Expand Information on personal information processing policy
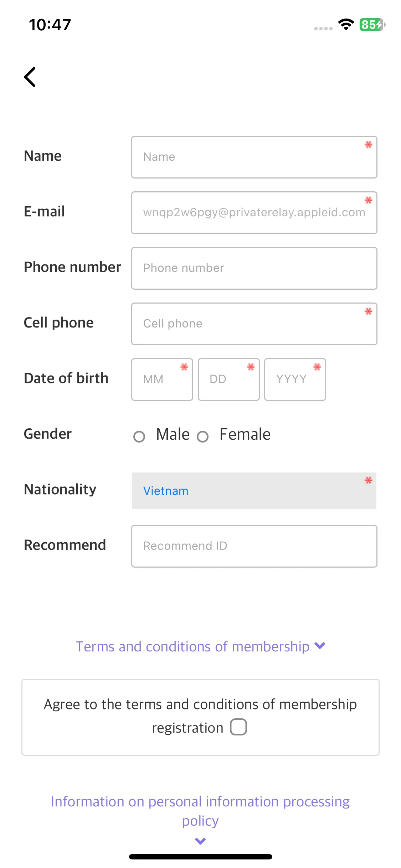Image resolution: width=401 pixels, height=868 pixels. (200, 811)
